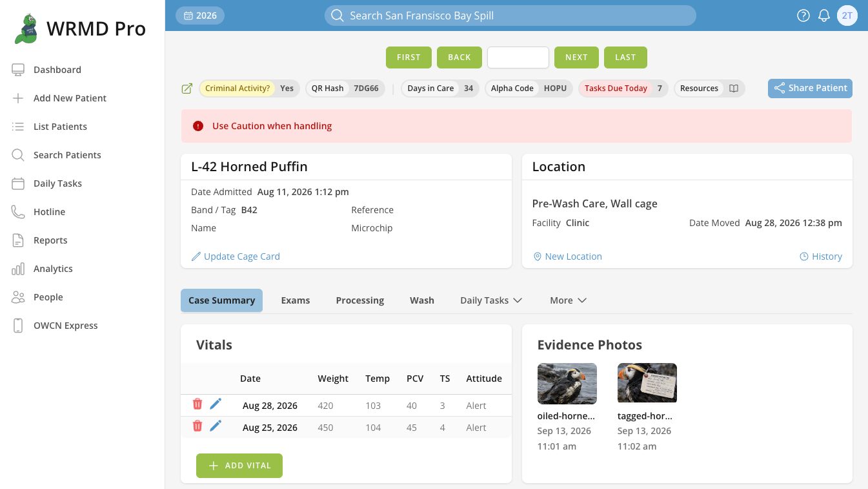Screen dimensions: 868x489
Task: Open the oiled-horned puffin evidence photo
Action: tap(567, 383)
